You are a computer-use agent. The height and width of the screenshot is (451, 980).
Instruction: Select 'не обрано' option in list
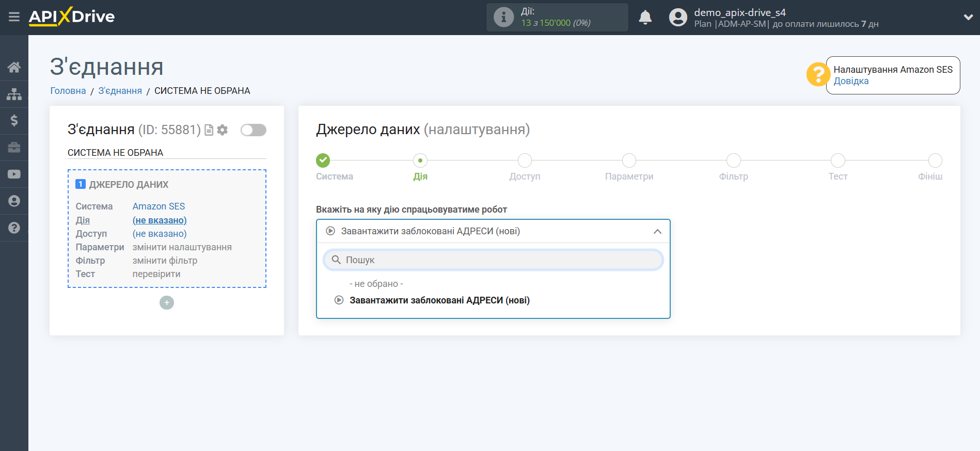(376, 284)
